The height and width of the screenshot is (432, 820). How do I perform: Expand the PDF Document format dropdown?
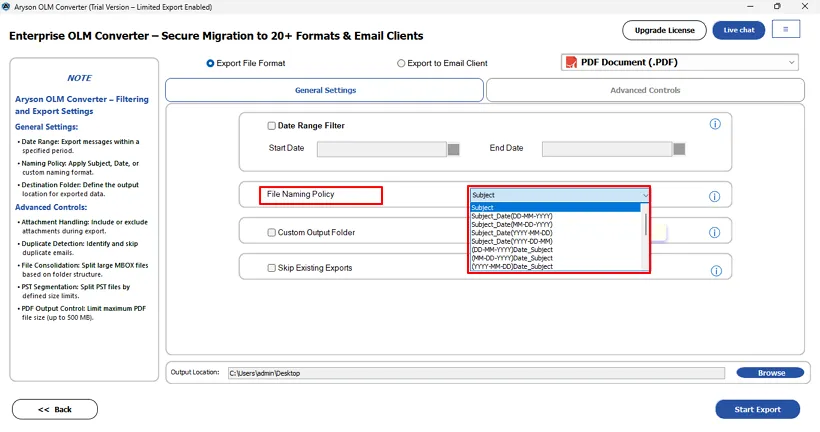click(791, 63)
